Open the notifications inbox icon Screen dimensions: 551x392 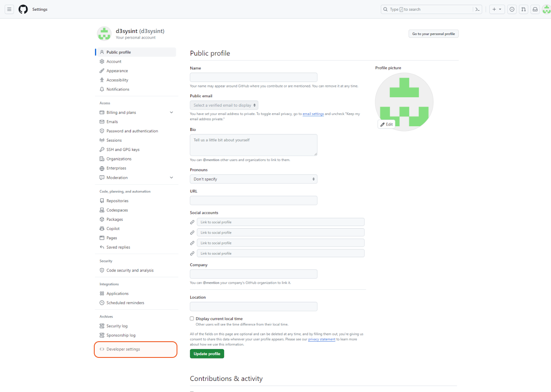coord(535,9)
